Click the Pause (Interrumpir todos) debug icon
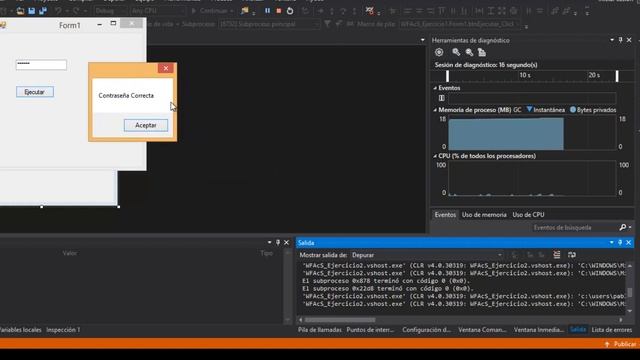The width and height of the screenshot is (640, 360). tap(267, 11)
